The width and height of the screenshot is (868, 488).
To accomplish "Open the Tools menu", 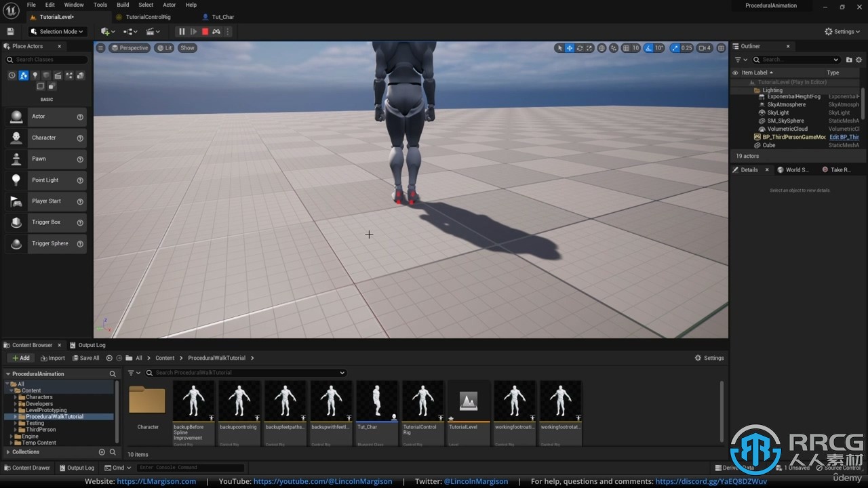I will click(100, 5).
